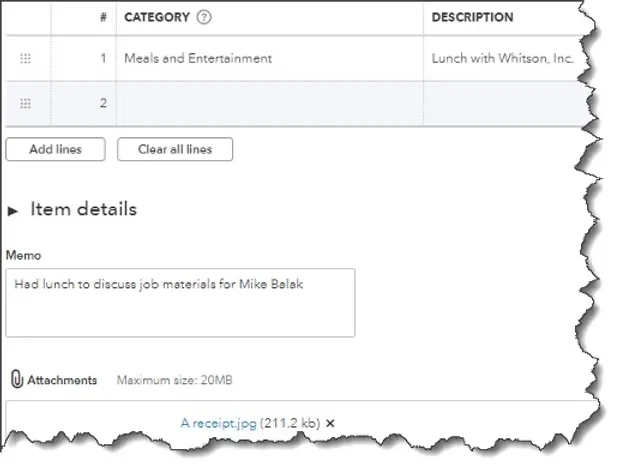Click the Category help question mark icon
The width and height of the screenshot is (623, 475).
coord(204,17)
